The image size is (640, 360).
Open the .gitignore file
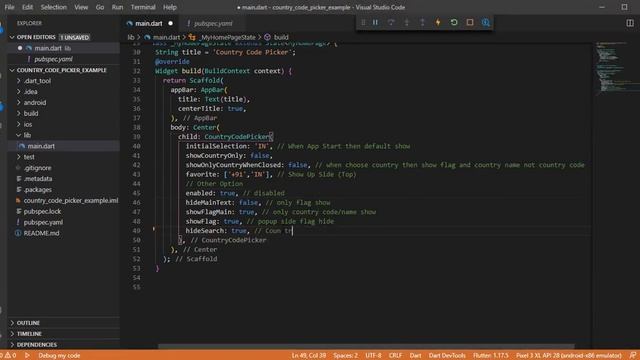pyautogui.click(x=37, y=168)
